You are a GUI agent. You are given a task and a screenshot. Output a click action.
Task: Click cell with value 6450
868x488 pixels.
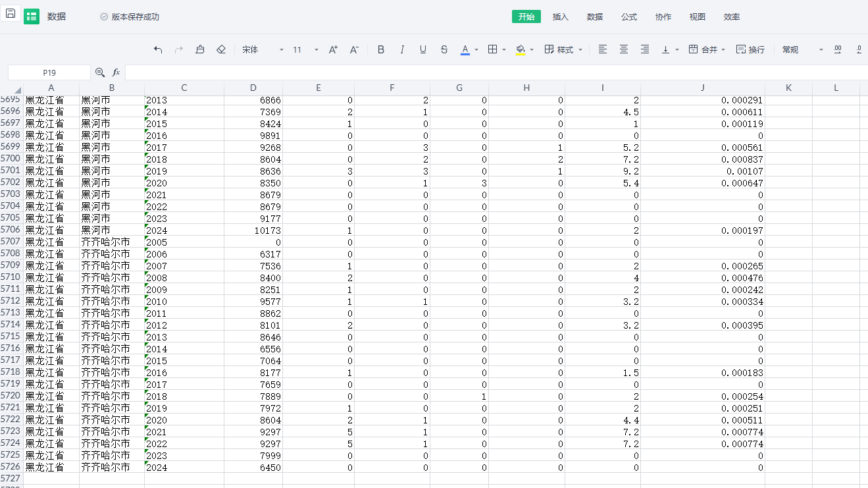coord(253,468)
